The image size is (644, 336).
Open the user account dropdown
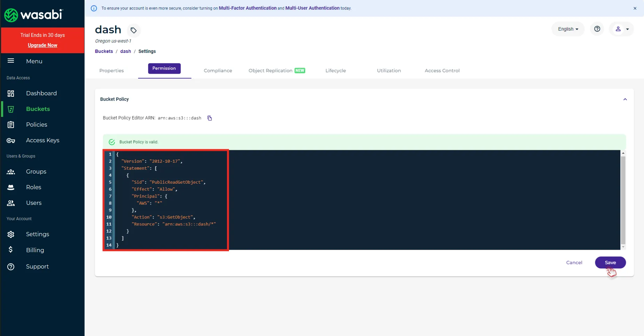click(x=622, y=29)
